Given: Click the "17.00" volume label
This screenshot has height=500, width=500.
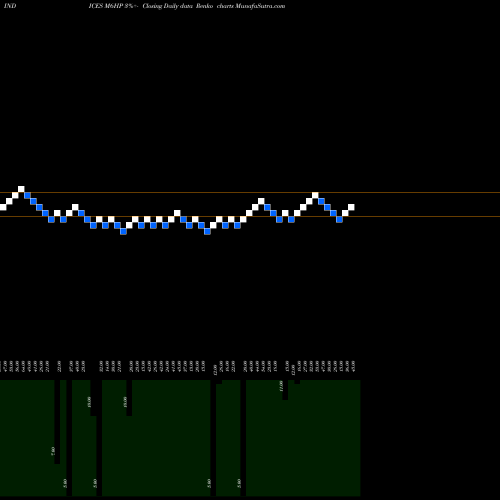Looking at the screenshot, I should pyautogui.click(x=281, y=386).
